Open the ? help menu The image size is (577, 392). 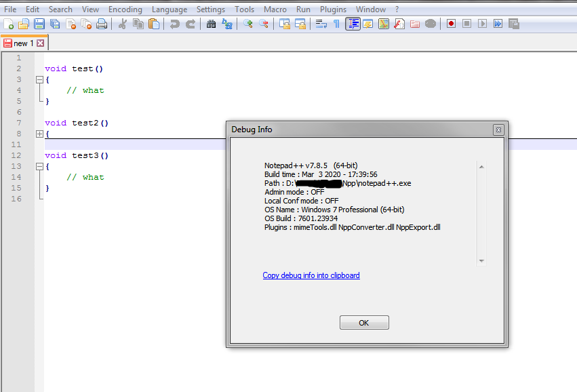point(397,9)
